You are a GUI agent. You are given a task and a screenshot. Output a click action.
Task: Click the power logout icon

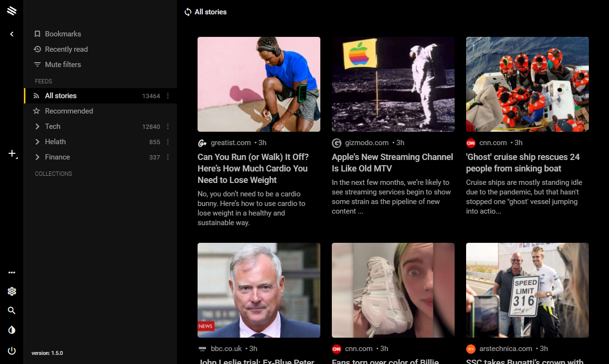(x=12, y=351)
